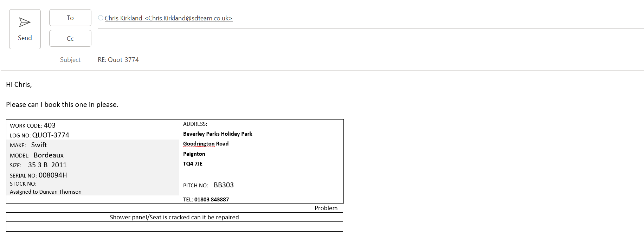Click the MODEL Bordeaux entry
This screenshot has width=644, height=245.
click(49, 155)
